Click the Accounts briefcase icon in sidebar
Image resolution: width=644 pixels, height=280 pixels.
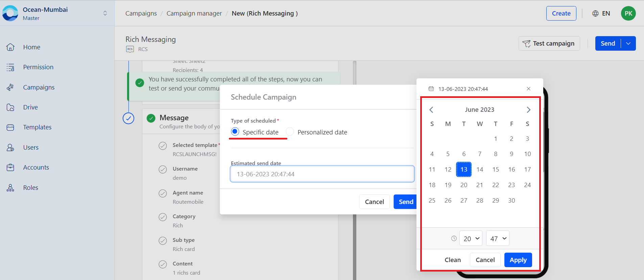10,168
